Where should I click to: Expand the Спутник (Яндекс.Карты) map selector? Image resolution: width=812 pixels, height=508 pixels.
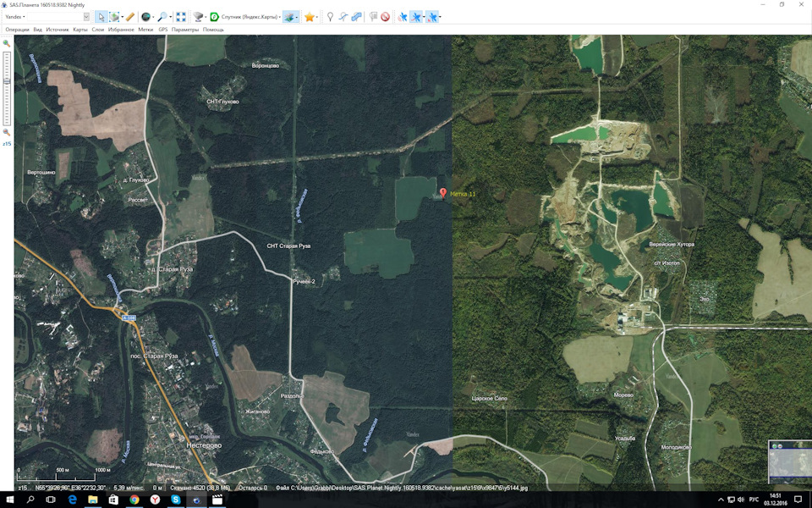[x=249, y=17]
